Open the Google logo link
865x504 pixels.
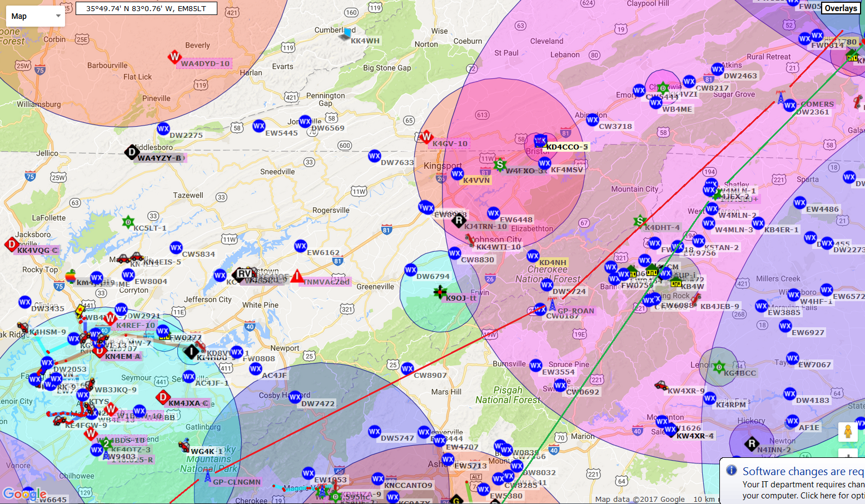24,493
